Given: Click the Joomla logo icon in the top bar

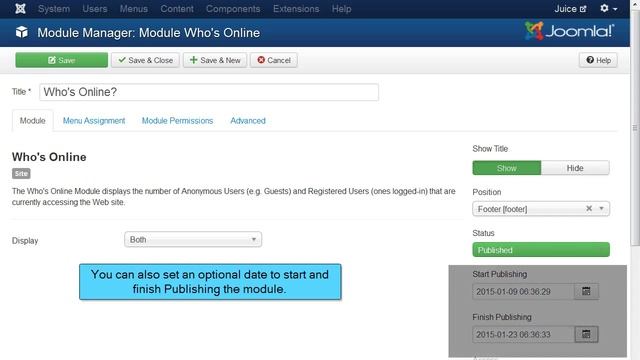Looking at the screenshot, I should coord(20,9).
